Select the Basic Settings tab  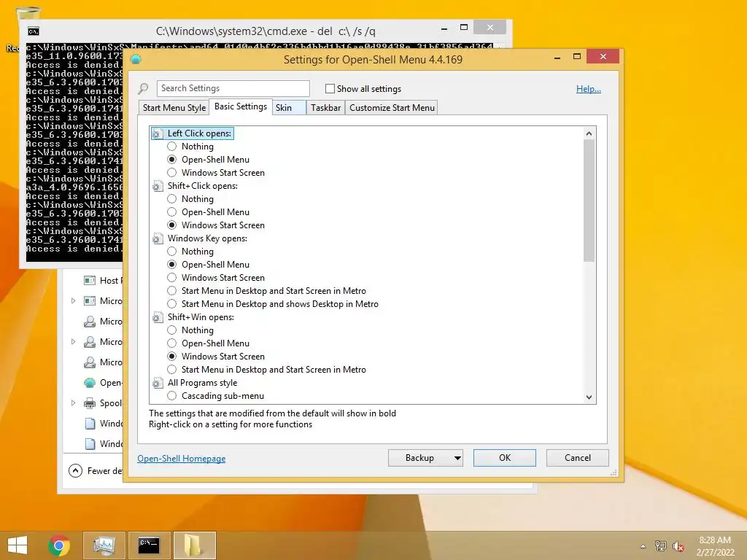[x=241, y=106]
